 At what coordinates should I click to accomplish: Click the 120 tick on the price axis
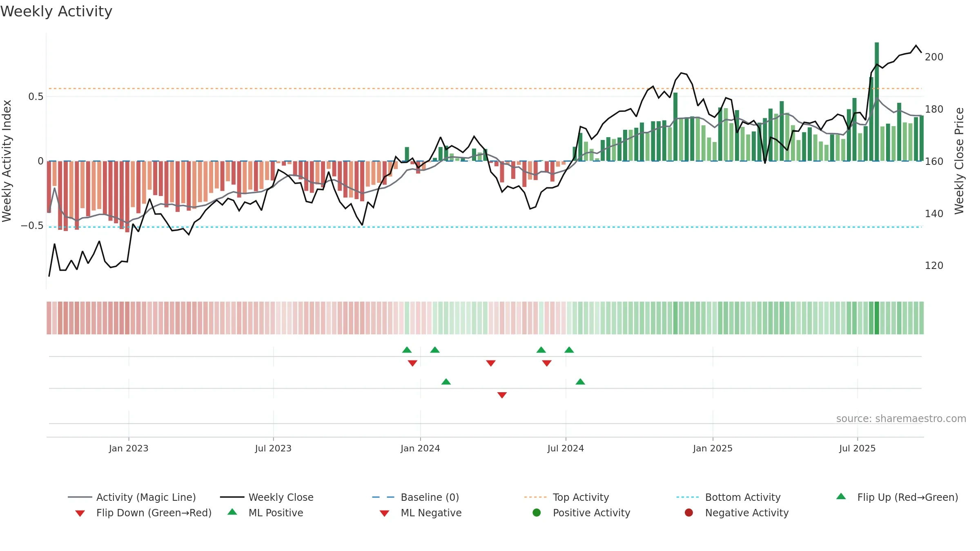point(934,266)
